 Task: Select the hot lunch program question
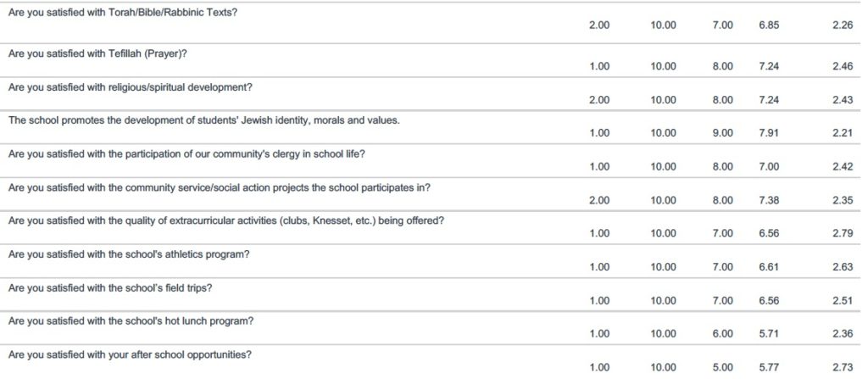click(131, 320)
